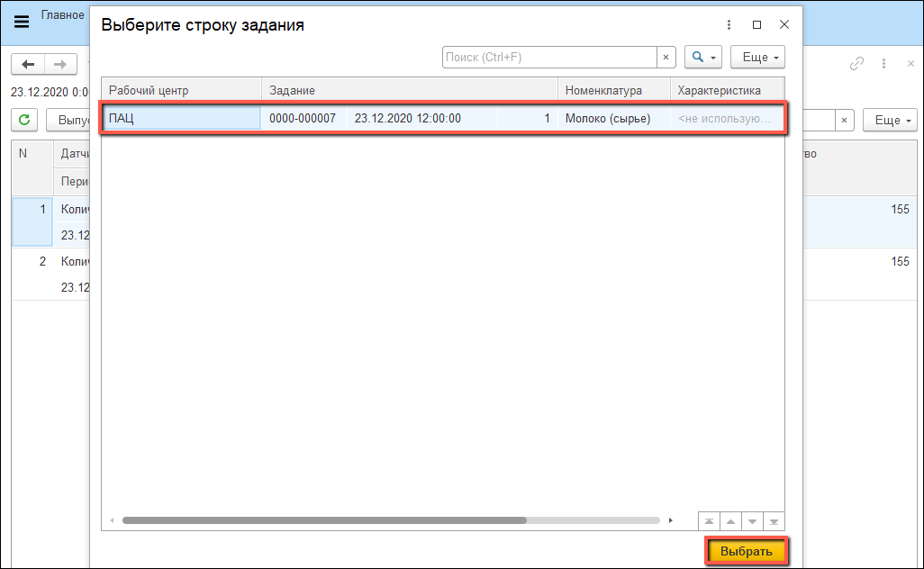Open the main hamburger menu
The image size is (924, 569).
click(21, 23)
